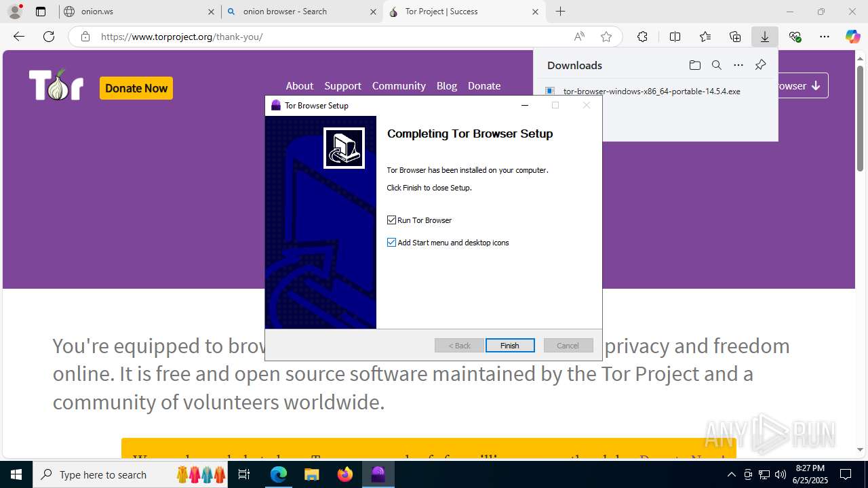This screenshot has height=488, width=868.
Task: Click the yellow Donate Now button
Action: 136,88
